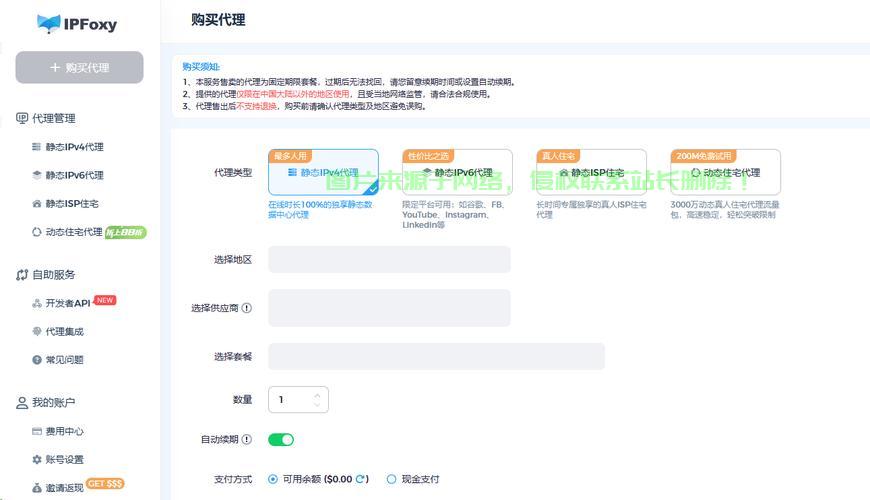Increase quantity with the up stepper arrow

tap(317, 395)
